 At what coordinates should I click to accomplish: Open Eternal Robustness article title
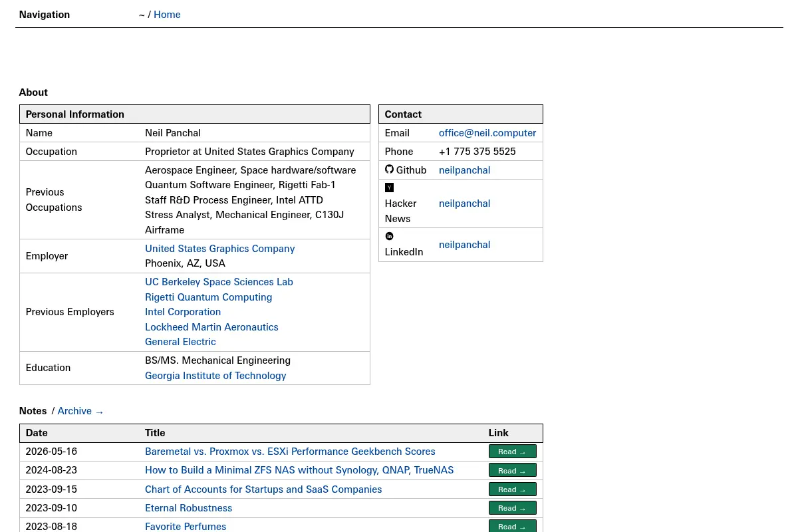[x=188, y=508]
